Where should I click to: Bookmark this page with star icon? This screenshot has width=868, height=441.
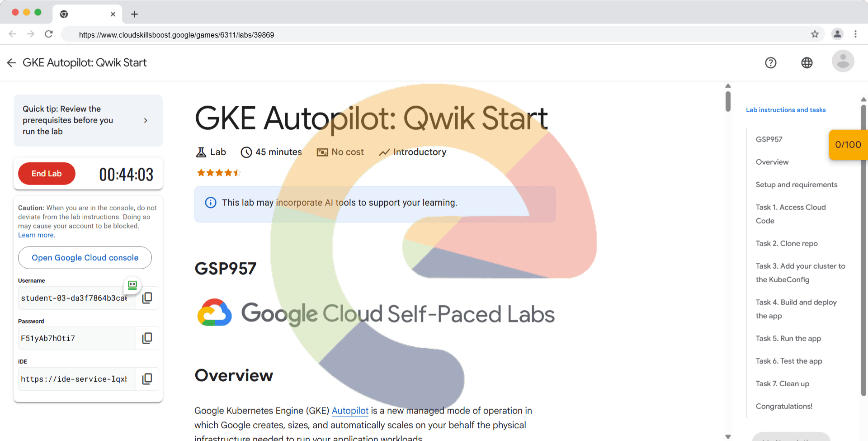(x=815, y=34)
